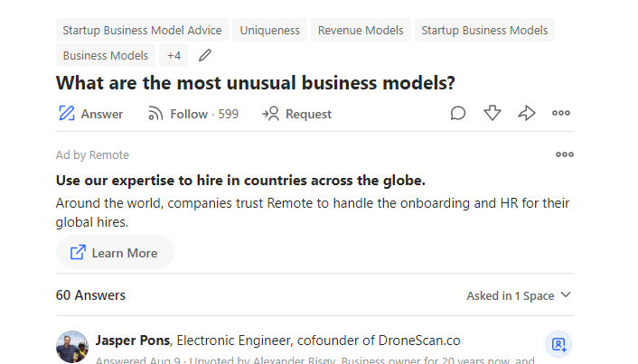Expand the Asked in 1 Space dropdown

point(519,295)
